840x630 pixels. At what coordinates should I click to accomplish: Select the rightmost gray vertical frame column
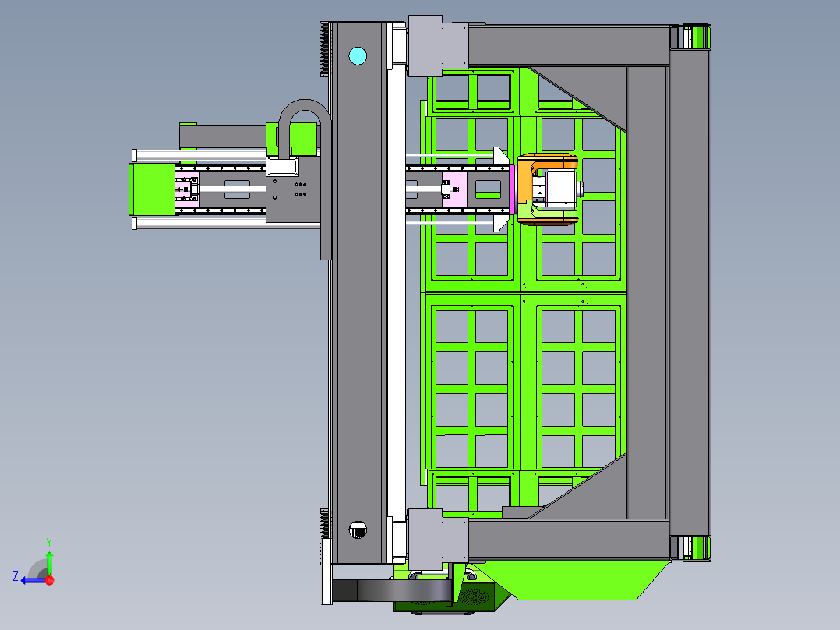[690, 292]
